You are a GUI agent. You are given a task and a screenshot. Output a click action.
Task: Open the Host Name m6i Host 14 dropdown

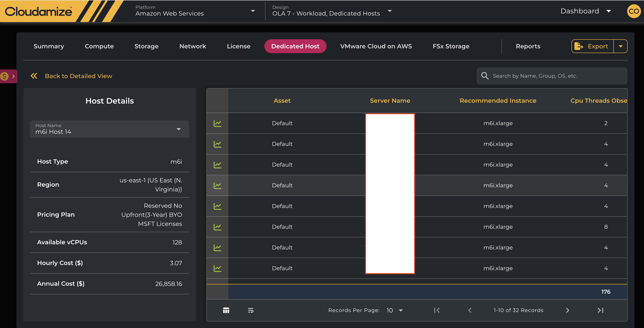109,129
